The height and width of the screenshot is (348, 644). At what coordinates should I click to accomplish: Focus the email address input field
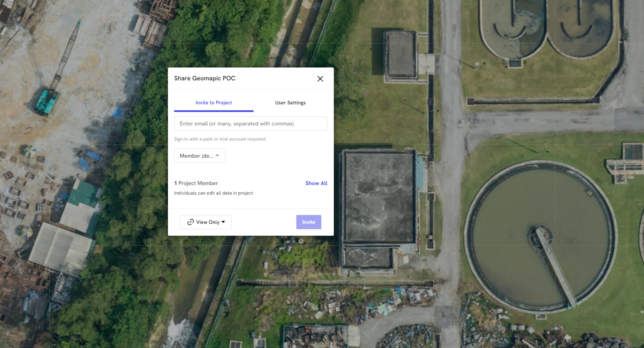click(x=251, y=123)
